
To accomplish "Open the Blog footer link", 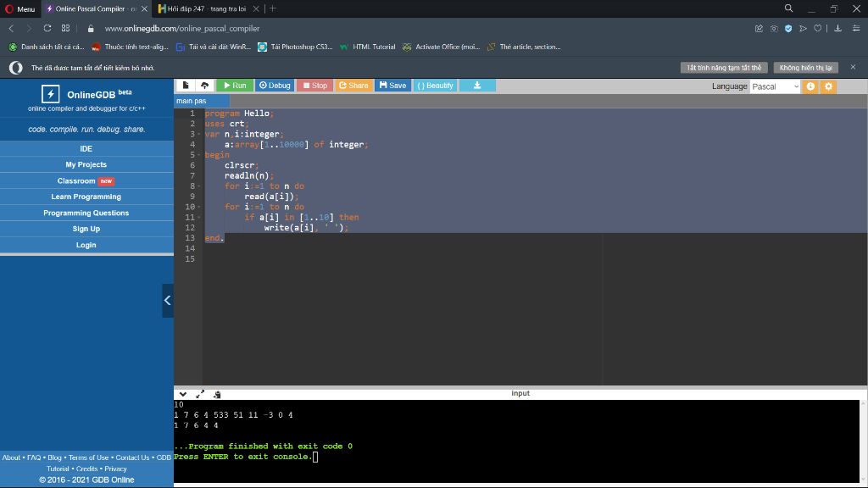I will pos(54,457).
